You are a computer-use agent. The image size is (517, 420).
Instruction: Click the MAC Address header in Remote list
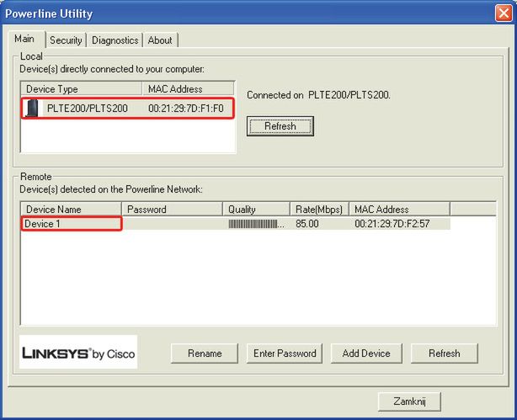(x=399, y=210)
